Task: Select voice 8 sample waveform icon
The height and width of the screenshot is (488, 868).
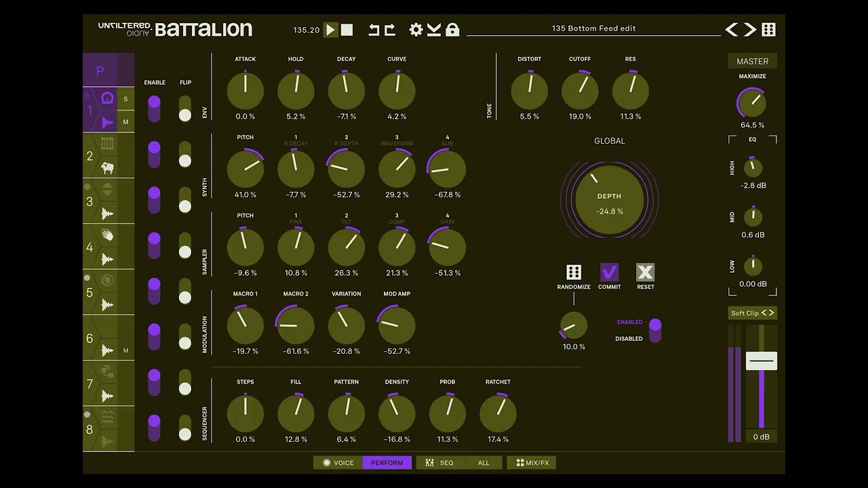Action: click(x=107, y=441)
